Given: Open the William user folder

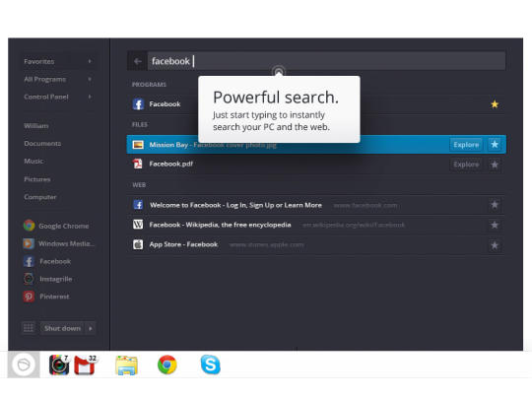Looking at the screenshot, I should pyautogui.click(x=36, y=126).
